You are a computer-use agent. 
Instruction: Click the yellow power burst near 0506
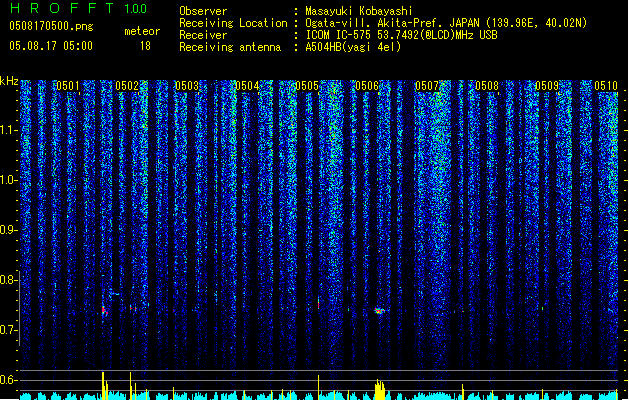pyautogui.click(x=380, y=389)
